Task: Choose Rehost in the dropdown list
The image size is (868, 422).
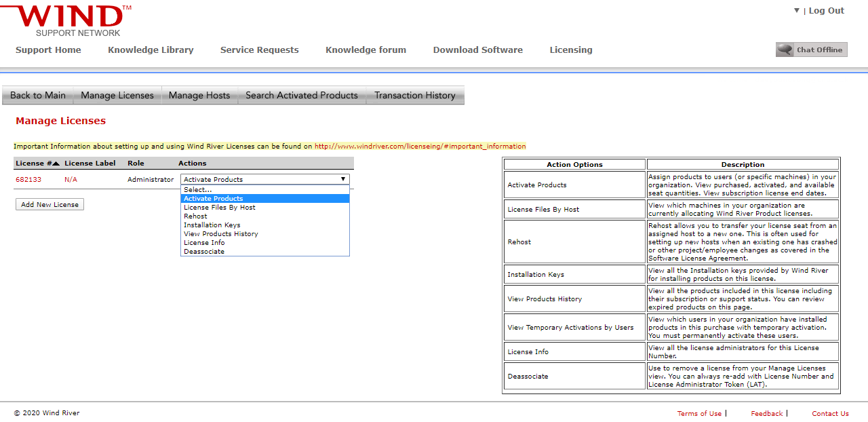Action: point(265,216)
